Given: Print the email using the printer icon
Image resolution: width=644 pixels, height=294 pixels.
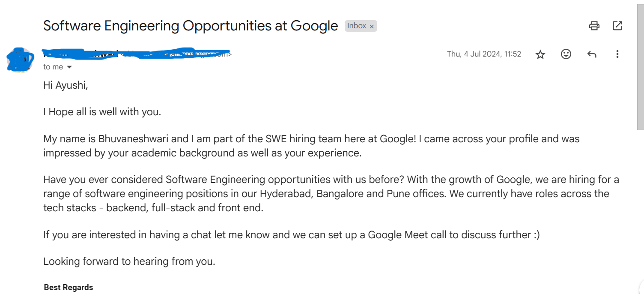Looking at the screenshot, I should pos(594,26).
